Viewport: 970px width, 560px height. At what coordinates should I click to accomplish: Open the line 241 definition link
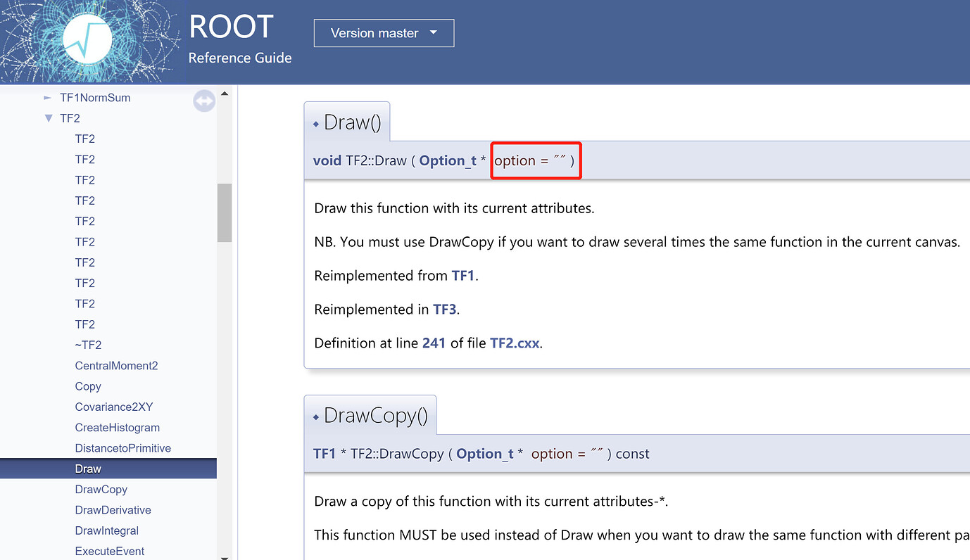tap(434, 343)
